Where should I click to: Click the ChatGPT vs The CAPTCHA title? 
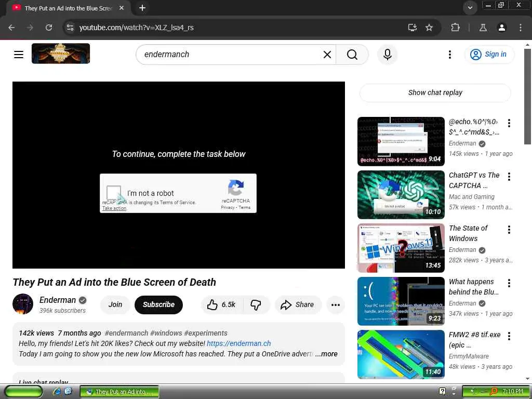click(474, 180)
